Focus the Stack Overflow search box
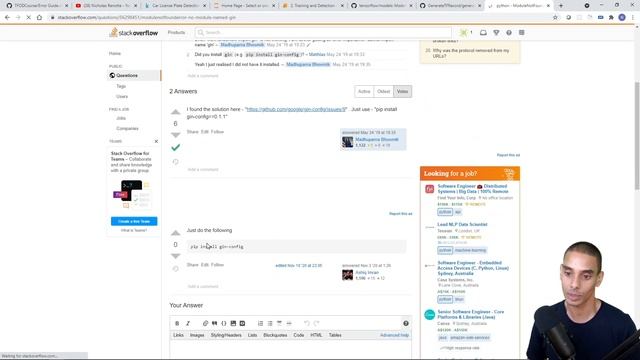Screen dimensions: 640x360 click(323, 32)
